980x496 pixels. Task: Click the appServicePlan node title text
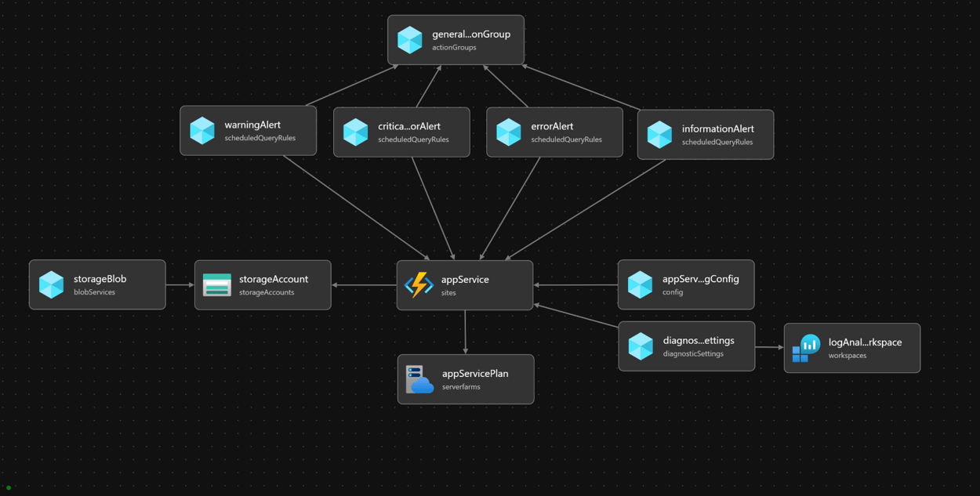(x=474, y=374)
